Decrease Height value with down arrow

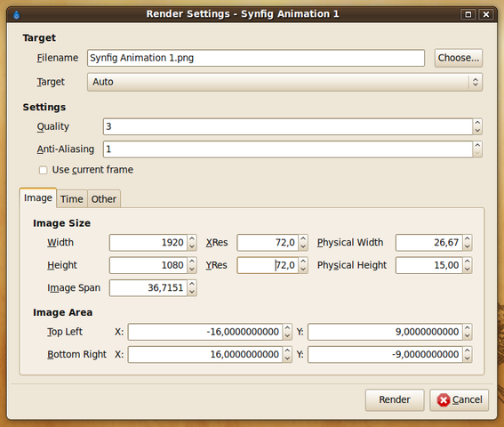coord(192,270)
